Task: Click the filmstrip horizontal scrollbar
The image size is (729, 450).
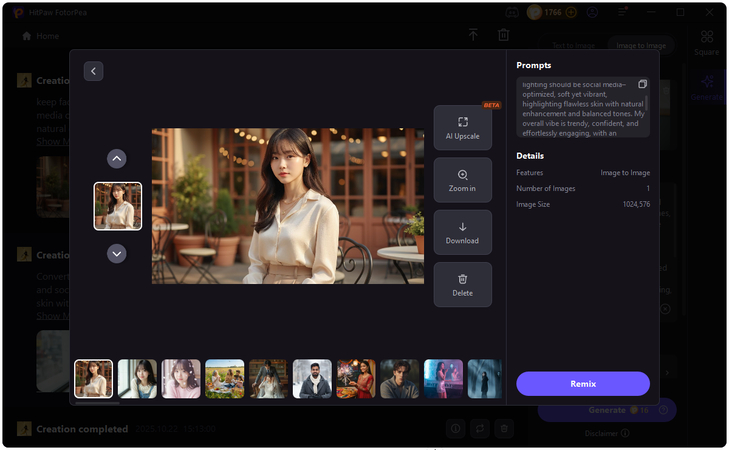Action: pos(97,403)
